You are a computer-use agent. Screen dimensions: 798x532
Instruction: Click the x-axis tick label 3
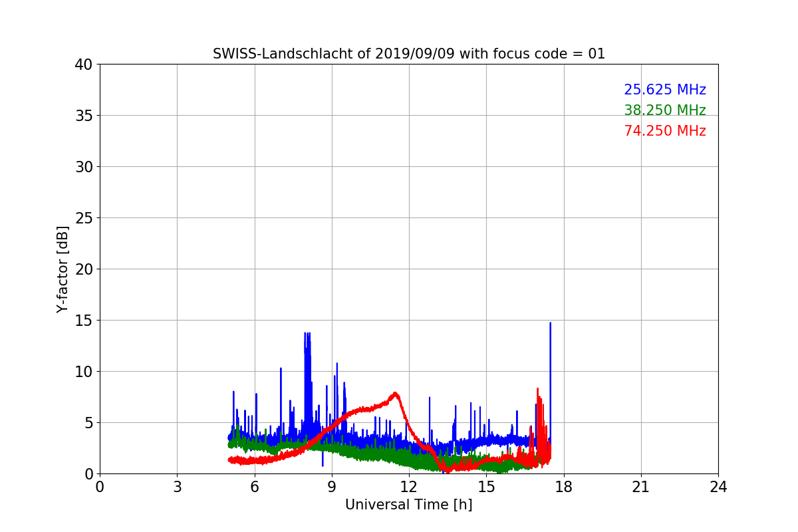click(x=177, y=487)
